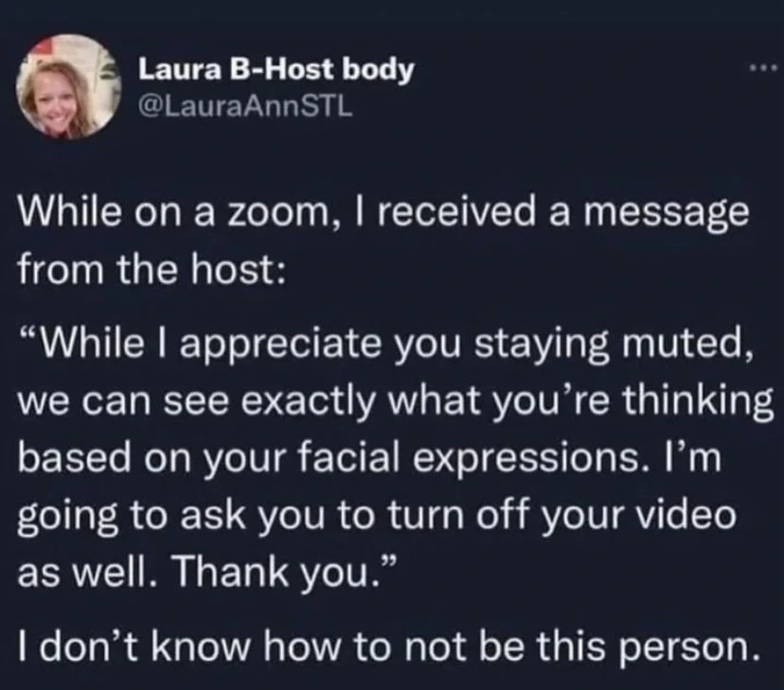Viewport: 784px width, 690px height.
Task: Click the text line "from the host:"
Action: pos(152,270)
